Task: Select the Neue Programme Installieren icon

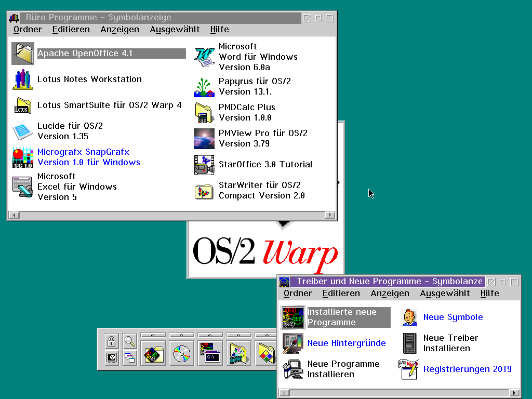Action: 293,369
